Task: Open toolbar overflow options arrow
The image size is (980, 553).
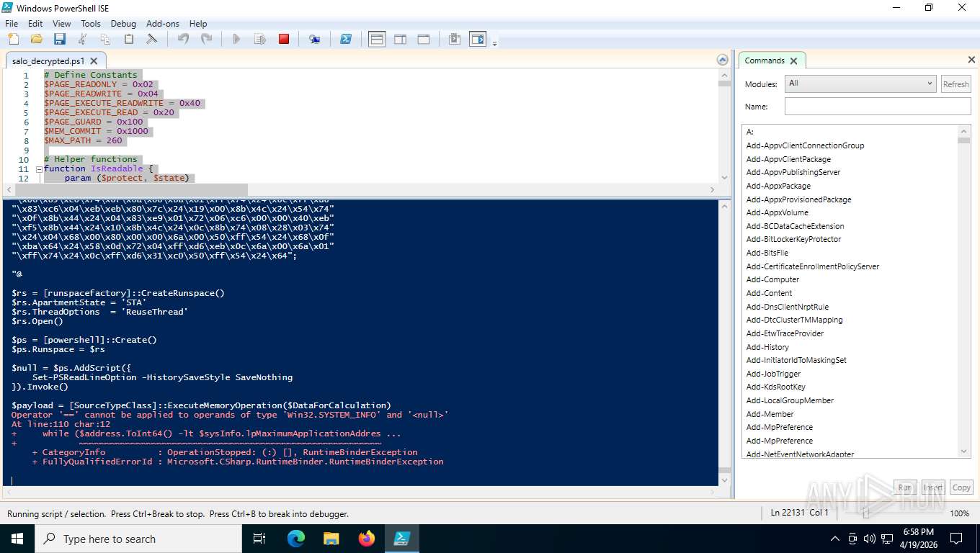Action: (495, 43)
